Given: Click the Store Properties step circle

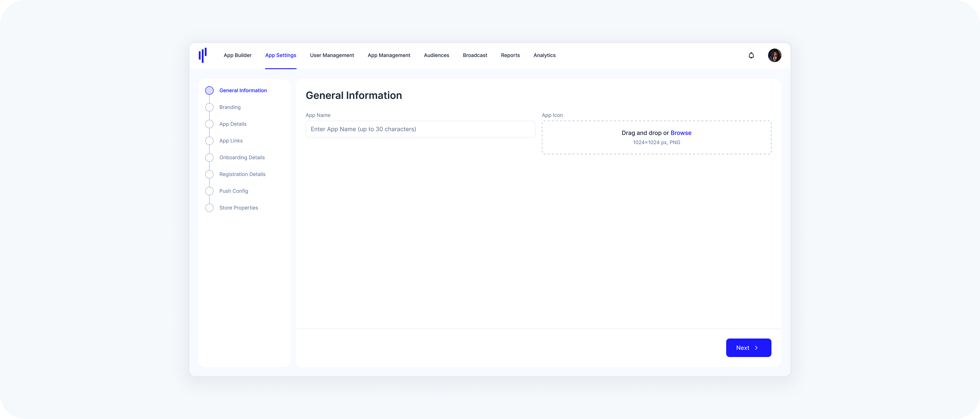Looking at the screenshot, I should (209, 208).
